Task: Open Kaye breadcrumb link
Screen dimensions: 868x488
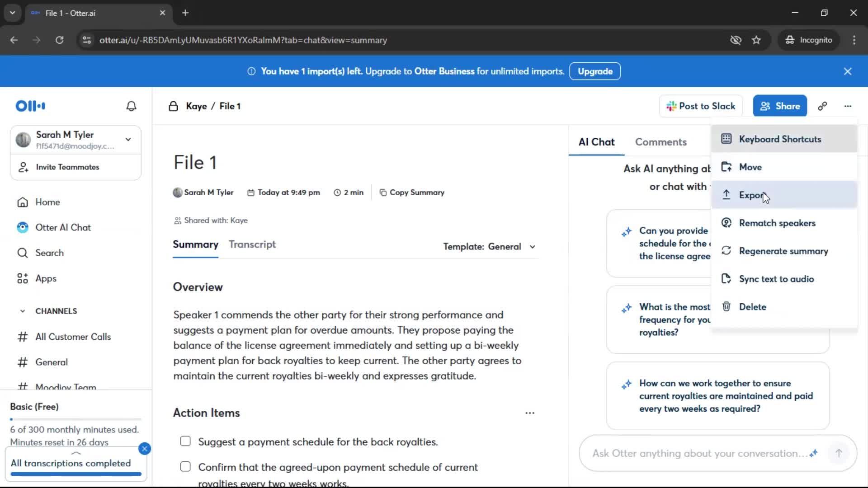Action: point(196,106)
